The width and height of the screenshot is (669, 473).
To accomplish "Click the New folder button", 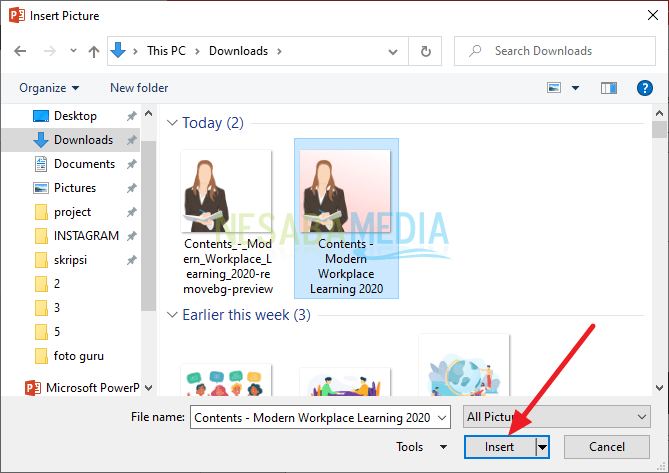I will tap(139, 88).
